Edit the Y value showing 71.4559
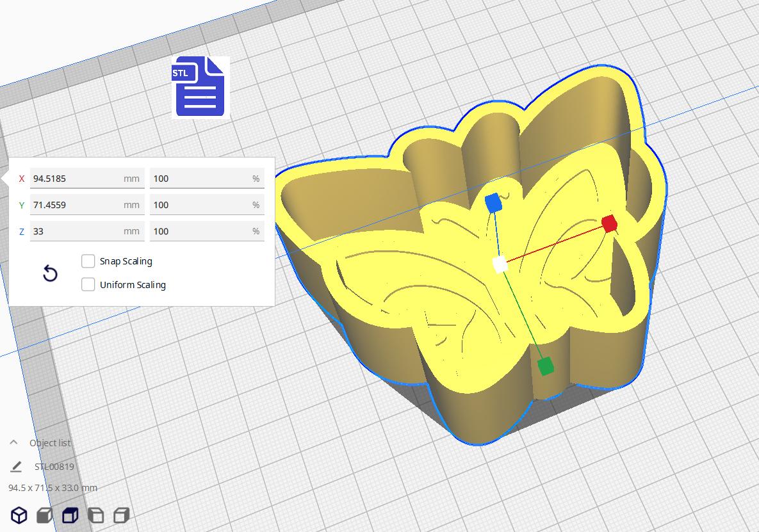Screen dimensions: 759x532 [x=87, y=204]
